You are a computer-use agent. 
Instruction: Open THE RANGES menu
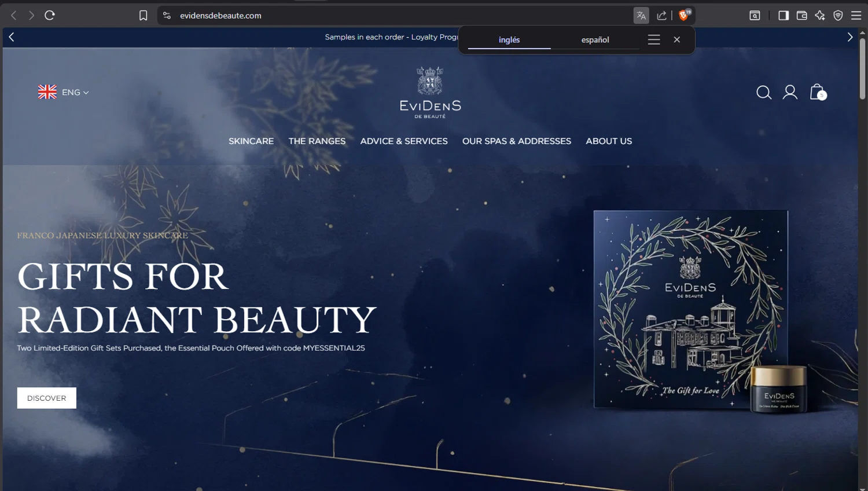[317, 141]
